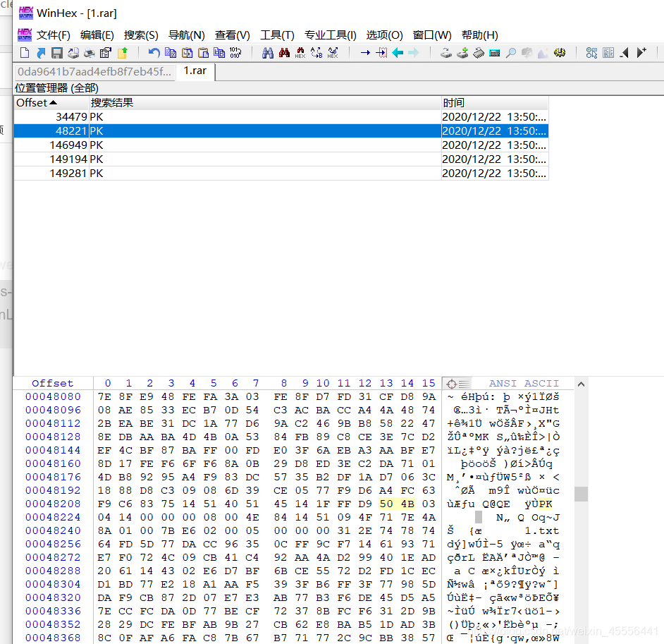Click the Go To Offset arrow icon
The image size is (664, 644).
pyautogui.click(x=365, y=53)
